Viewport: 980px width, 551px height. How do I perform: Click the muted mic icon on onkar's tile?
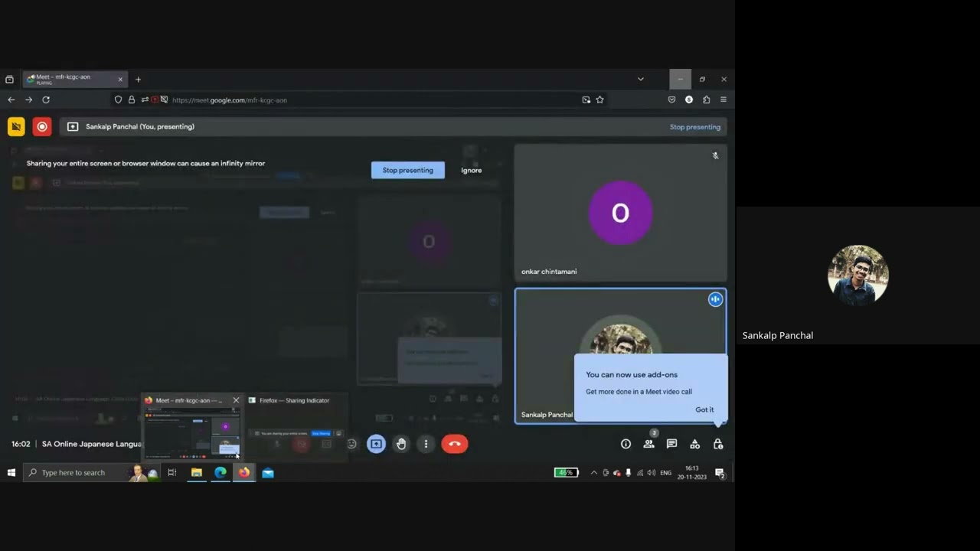[715, 155]
